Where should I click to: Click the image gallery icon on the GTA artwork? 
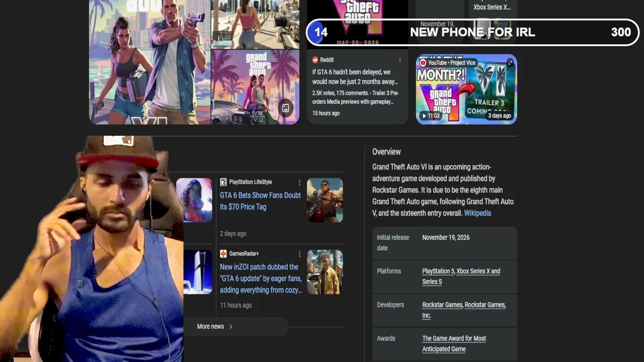(x=285, y=108)
